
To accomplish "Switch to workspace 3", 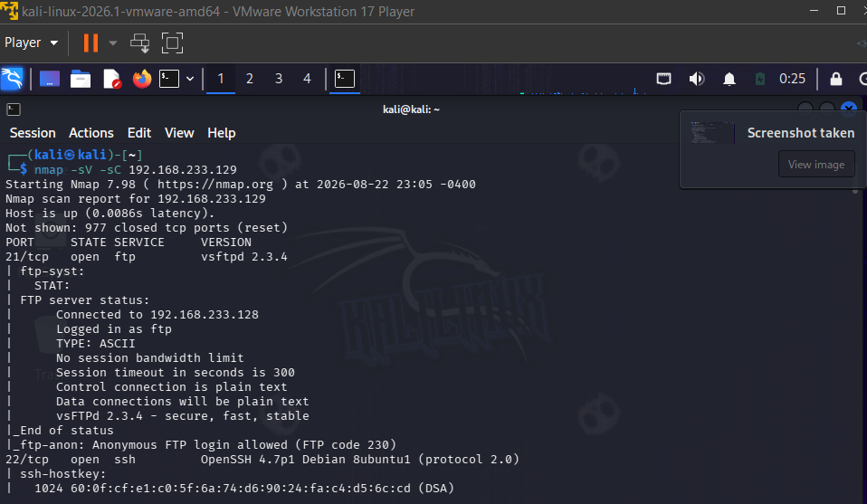I will (279, 79).
